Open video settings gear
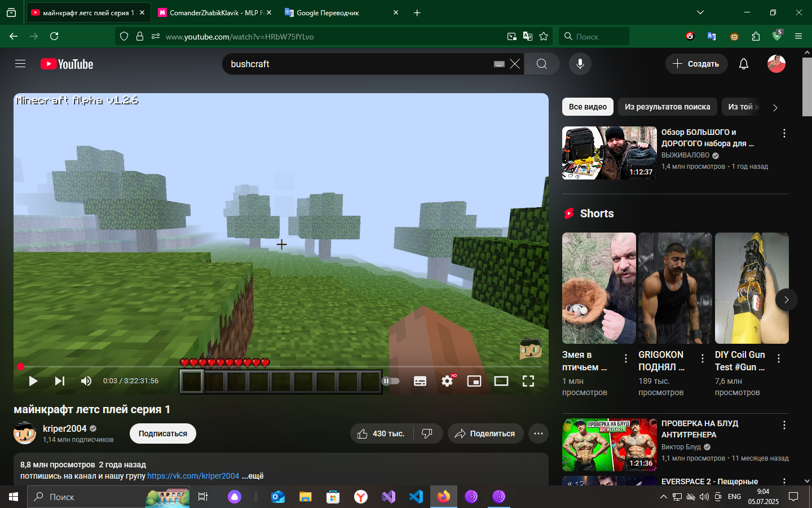 click(447, 381)
